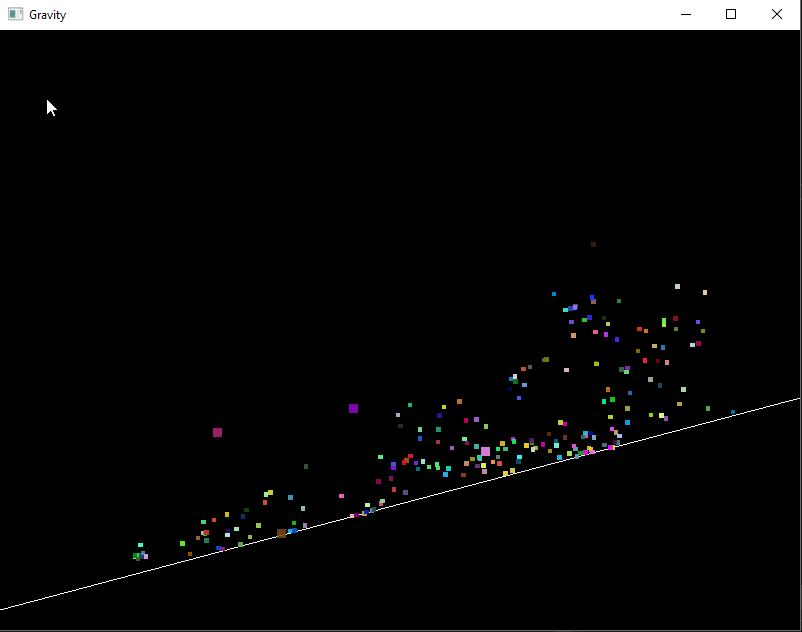Click the pale green particle beside the peach one

(677, 286)
